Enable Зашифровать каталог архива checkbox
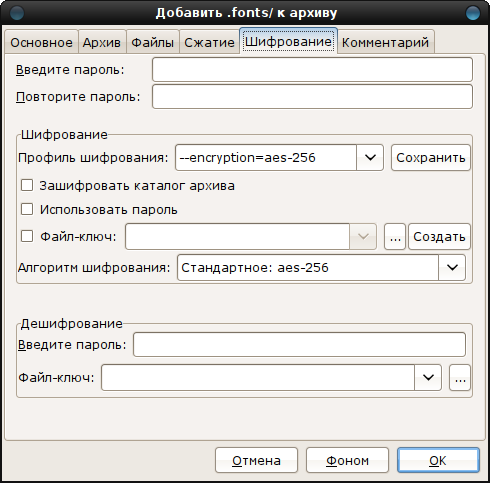 tap(27, 185)
